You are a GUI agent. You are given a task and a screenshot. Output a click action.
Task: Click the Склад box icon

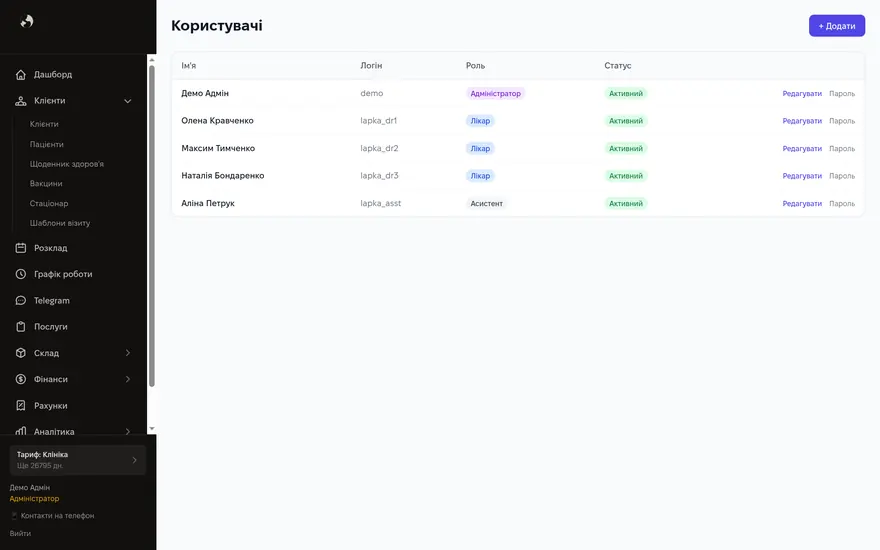[x=21, y=353]
